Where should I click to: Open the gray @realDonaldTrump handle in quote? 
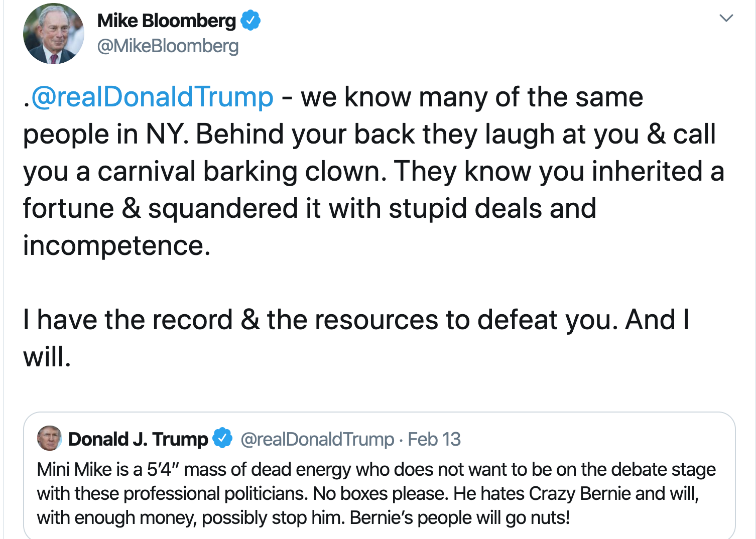point(318,439)
